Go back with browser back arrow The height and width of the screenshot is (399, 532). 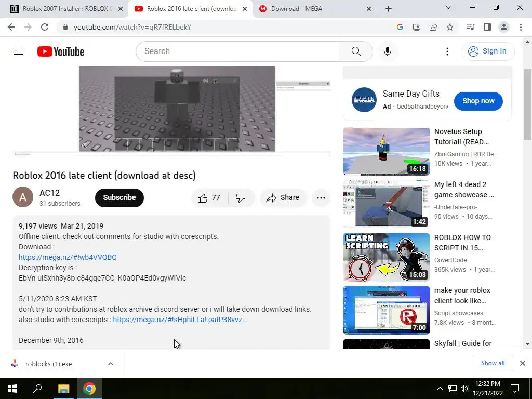pos(11,27)
